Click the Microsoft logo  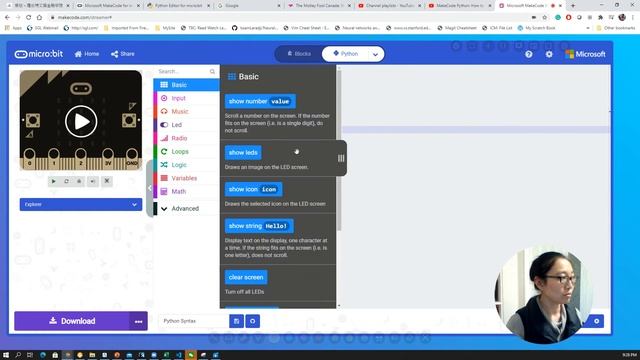coord(585,54)
